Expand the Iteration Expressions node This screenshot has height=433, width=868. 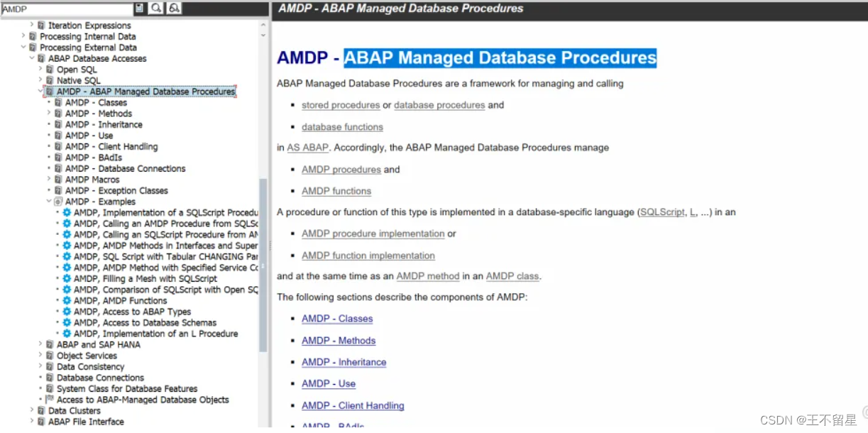click(32, 26)
